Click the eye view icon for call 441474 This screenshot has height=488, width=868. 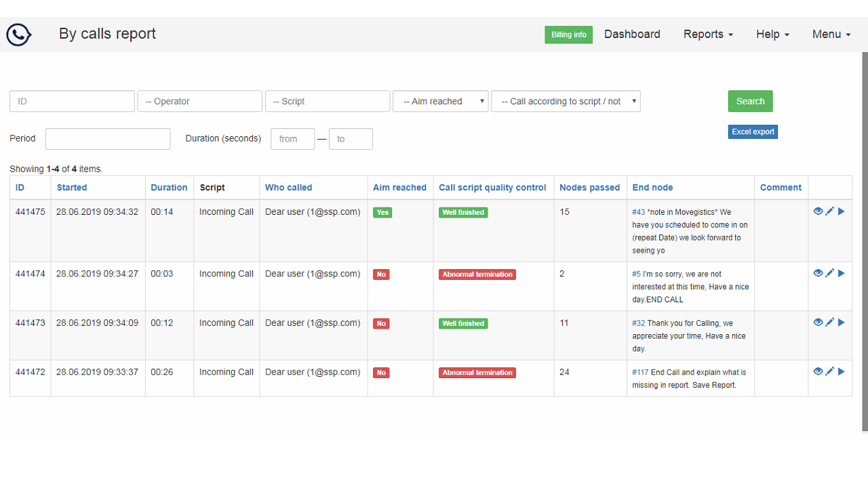click(818, 273)
